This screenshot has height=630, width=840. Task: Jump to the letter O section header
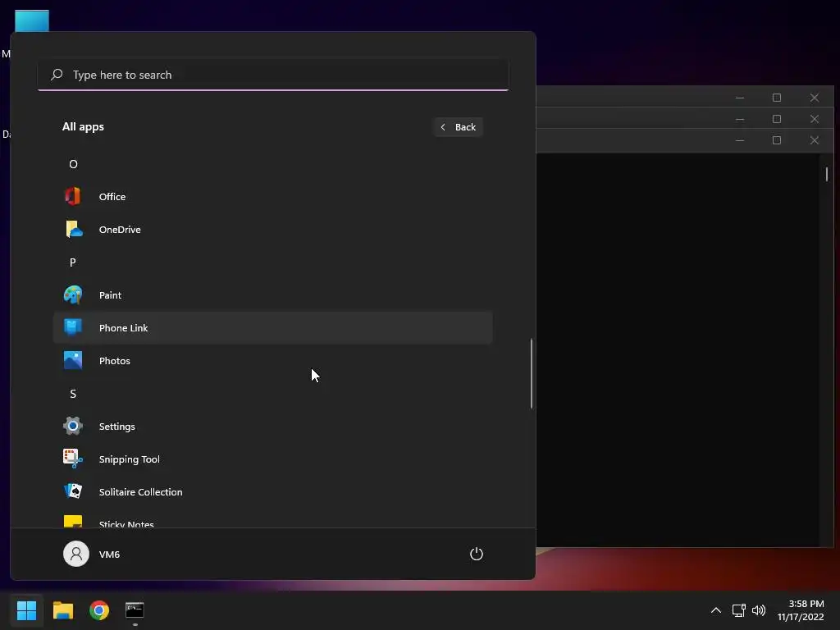73,164
